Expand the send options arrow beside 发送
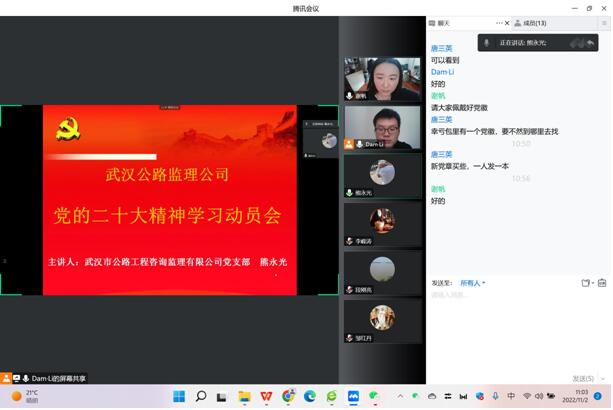 click(x=603, y=379)
